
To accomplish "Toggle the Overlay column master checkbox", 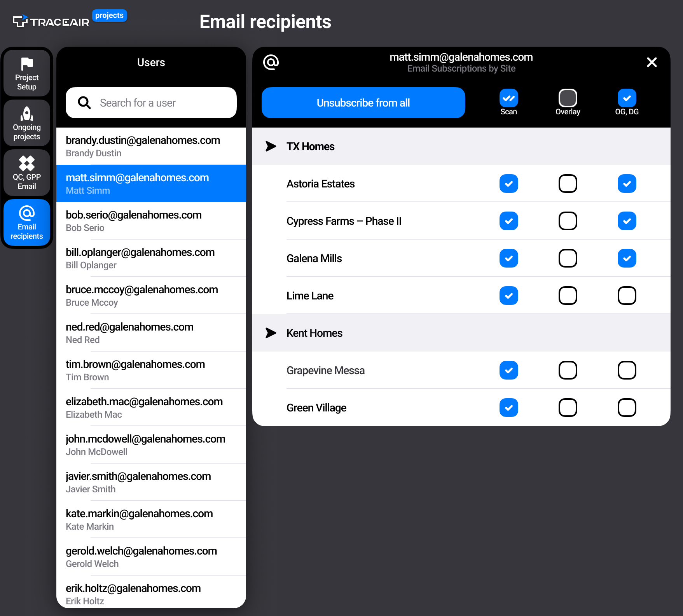I will [568, 98].
